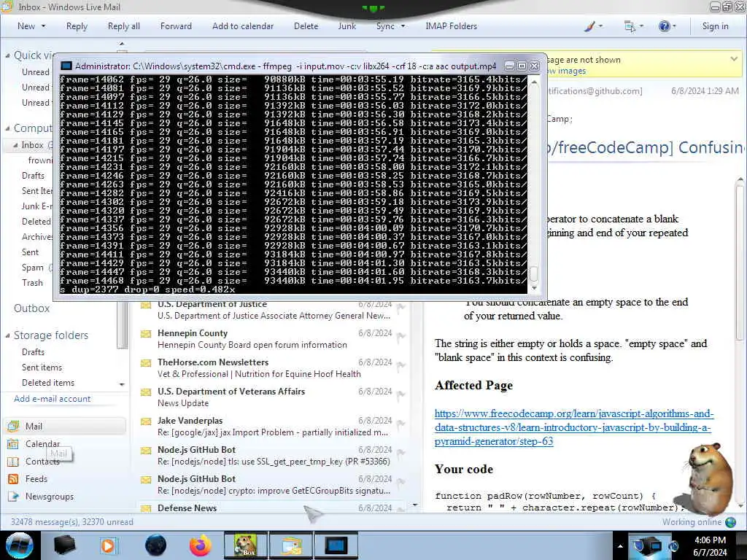Select Sent items under Storage folders
This screenshot has width=747, height=560.
42,367
